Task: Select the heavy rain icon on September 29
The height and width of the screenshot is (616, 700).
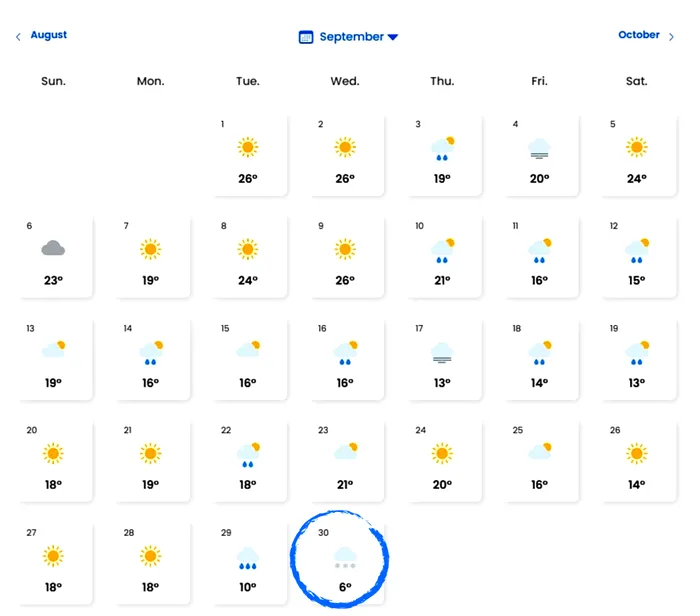Action: coord(248,558)
